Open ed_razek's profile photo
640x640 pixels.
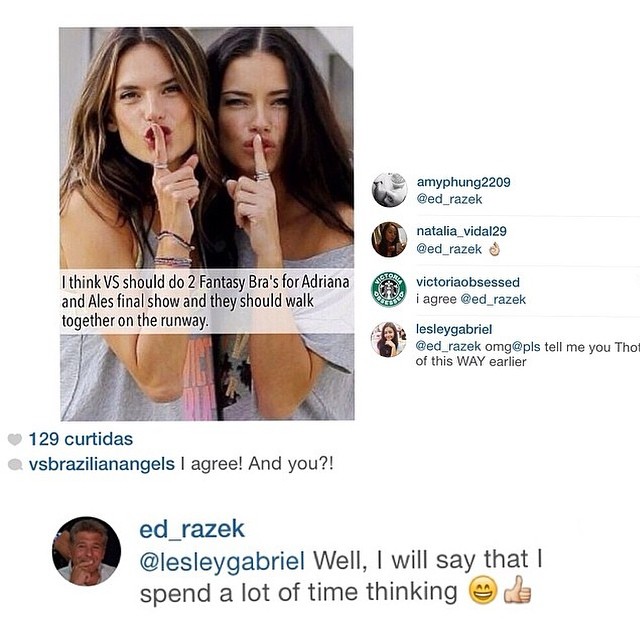[87, 551]
